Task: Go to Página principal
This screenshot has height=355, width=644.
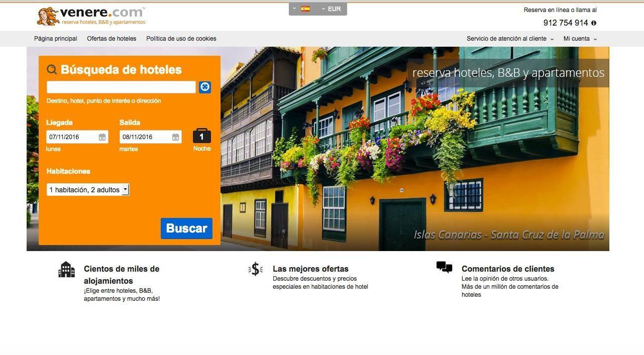Action: click(x=56, y=39)
